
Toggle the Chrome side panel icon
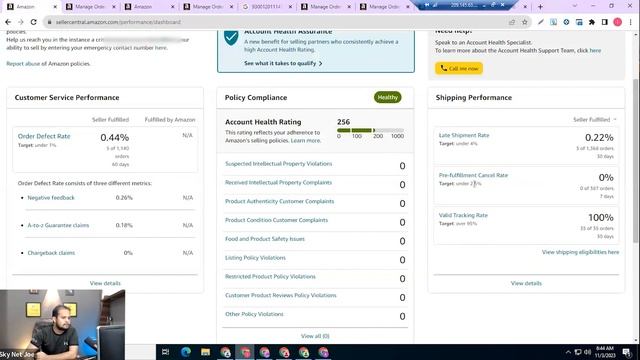[604, 22]
